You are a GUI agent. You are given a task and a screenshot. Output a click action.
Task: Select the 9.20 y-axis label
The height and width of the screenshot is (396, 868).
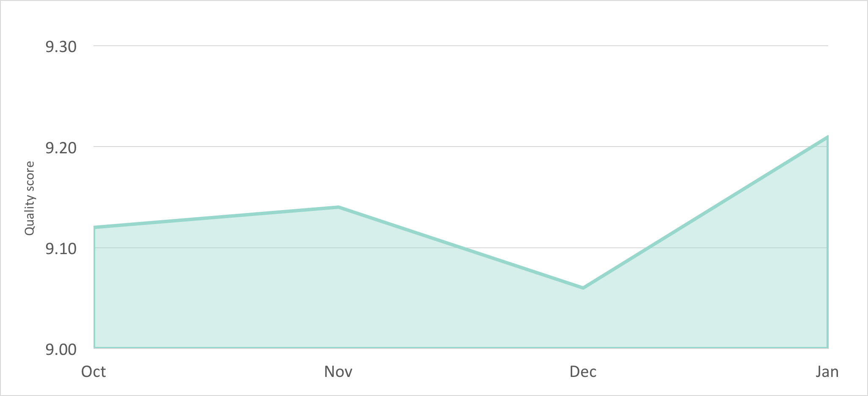tap(61, 148)
